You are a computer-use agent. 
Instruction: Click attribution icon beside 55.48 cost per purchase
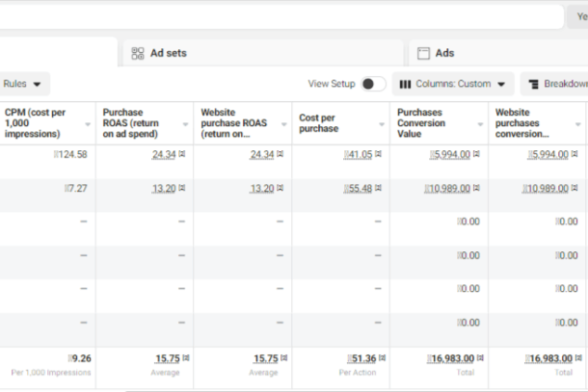tap(380, 189)
